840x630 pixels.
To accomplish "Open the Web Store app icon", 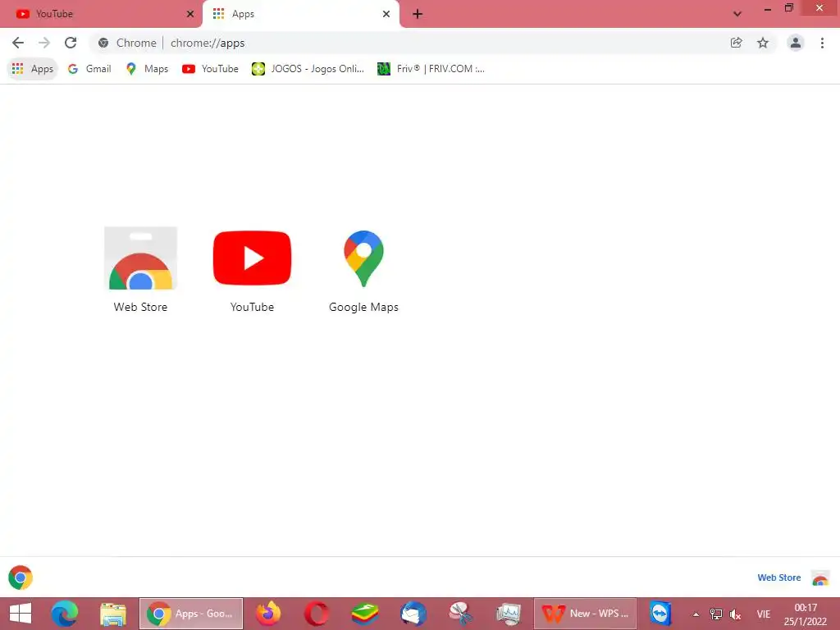I will (x=140, y=258).
